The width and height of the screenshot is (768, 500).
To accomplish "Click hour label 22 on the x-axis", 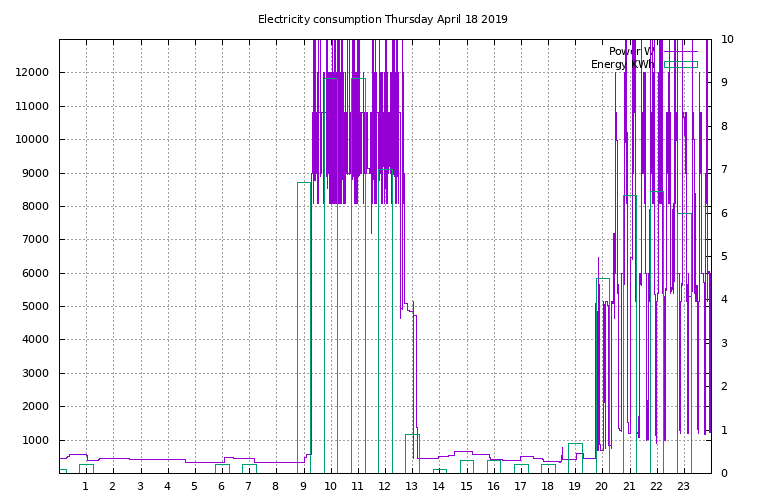I will pos(656,486).
